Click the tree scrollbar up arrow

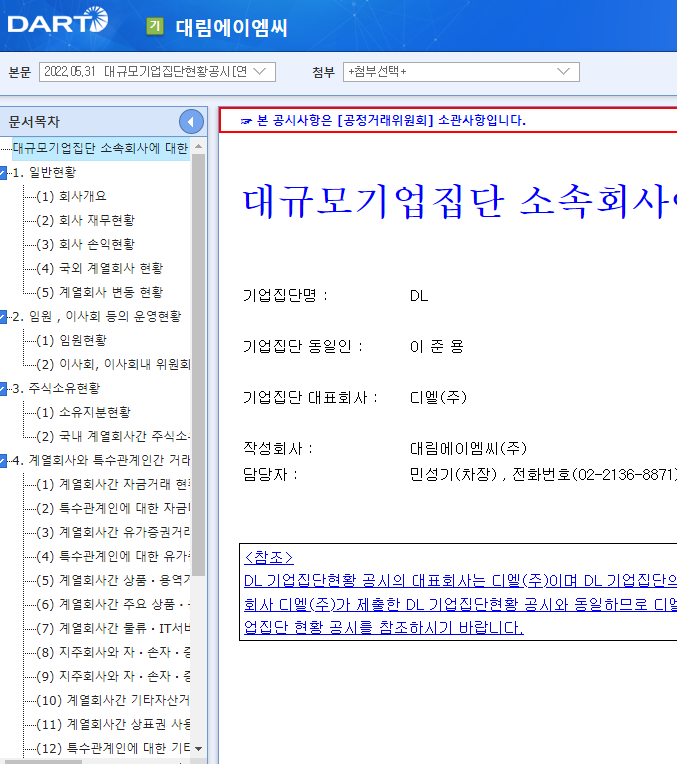[x=198, y=146]
